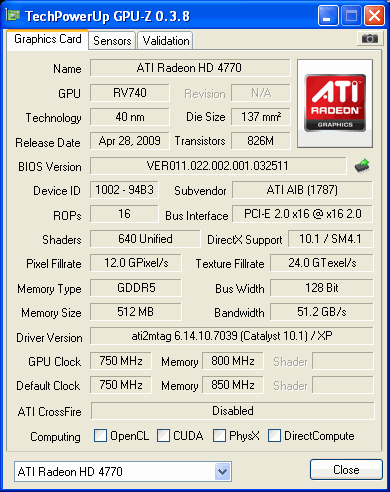Click the Memory Size value 512 MB

136,312
